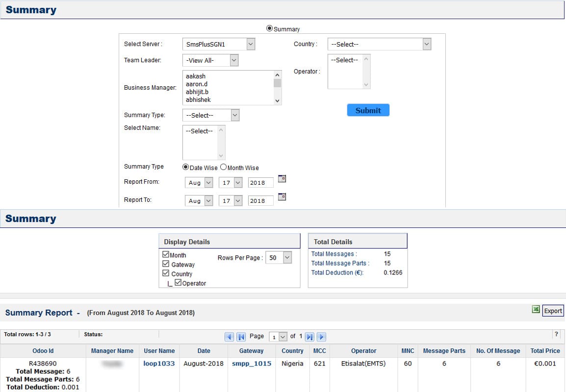Select the --Select-- entry in Select Name list

point(199,131)
